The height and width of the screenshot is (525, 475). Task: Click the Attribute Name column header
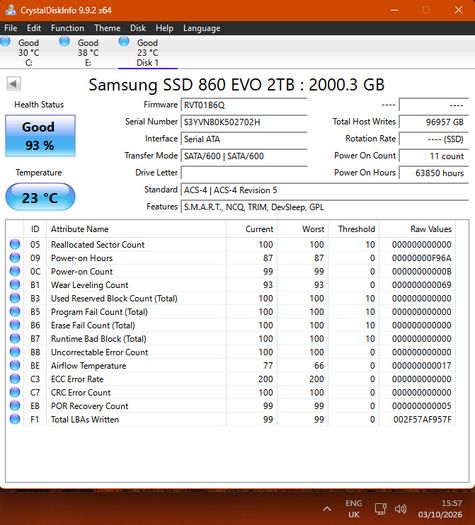(x=136, y=229)
